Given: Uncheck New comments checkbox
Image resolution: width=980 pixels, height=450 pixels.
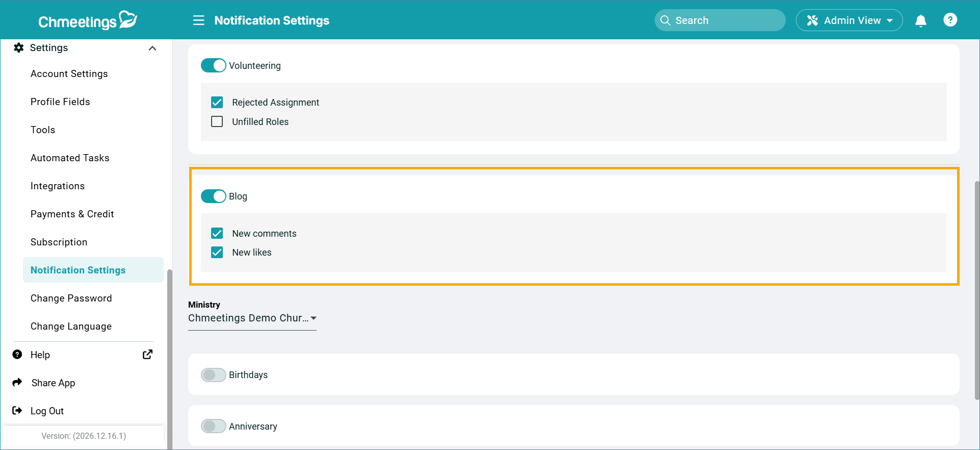Looking at the screenshot, I should [x=217, y=233].
